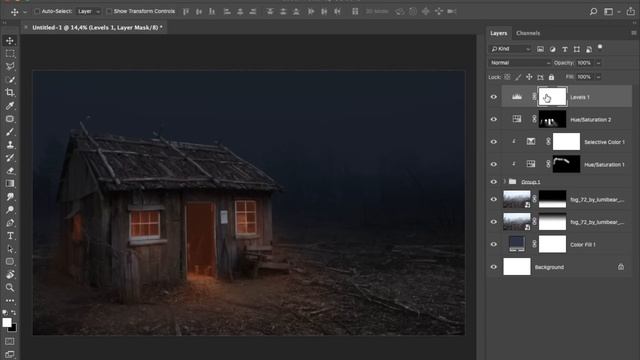Enable the Auto-Select checkbox
640x360 pixels.
[x=37, y=11]
